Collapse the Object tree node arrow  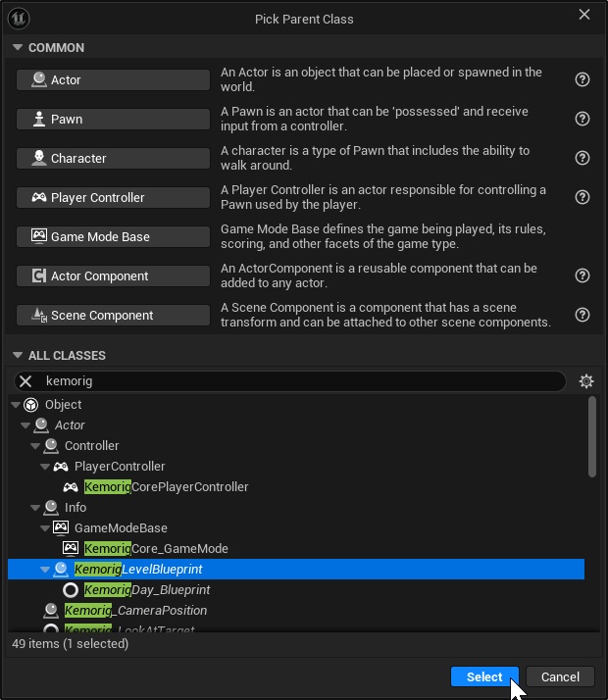click(16, 405)
